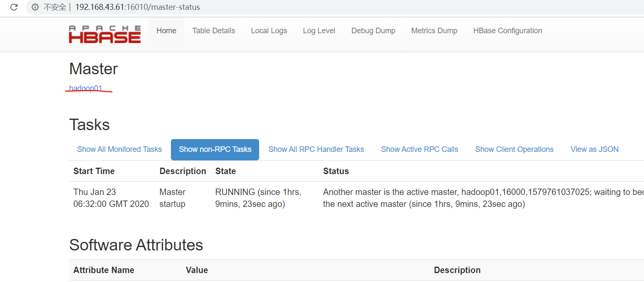The height and width of the screenshot is (282, 644).
Task: Reload the page with the refresh icon
Action: pos(14,7)
